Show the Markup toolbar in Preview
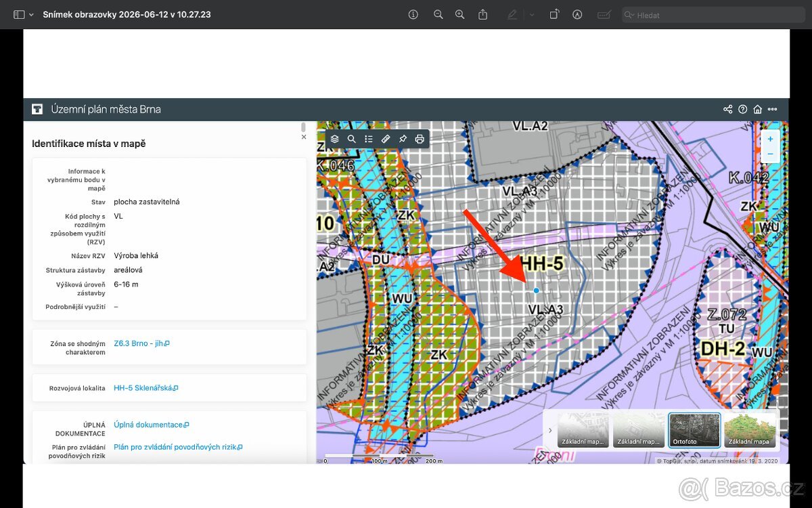Viewport: 812px width, 508px height. pyautogui.click(x=577, y=14)
